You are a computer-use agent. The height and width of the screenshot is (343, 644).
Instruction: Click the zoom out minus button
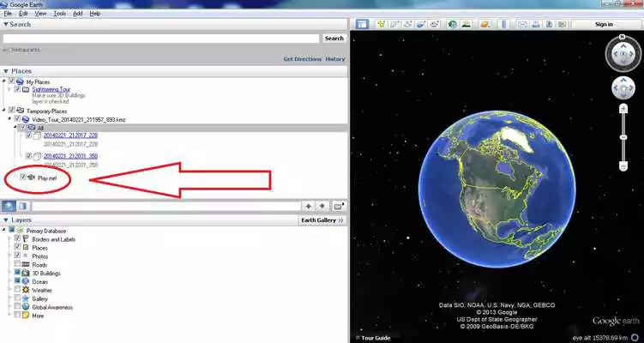623,166
